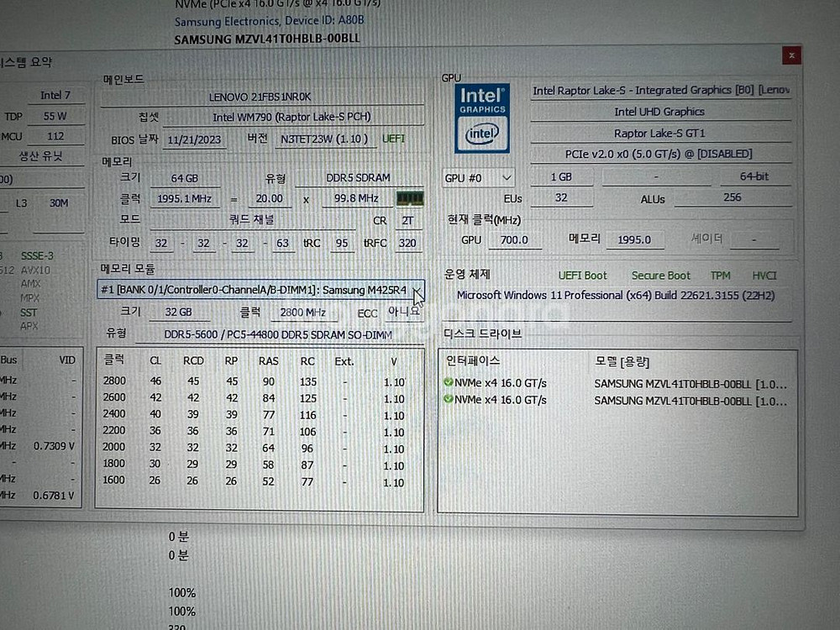Click the tRFC value 320
The height and width of the screenshot is (630, 840).
pyautogui.click(x=407, y=244)
